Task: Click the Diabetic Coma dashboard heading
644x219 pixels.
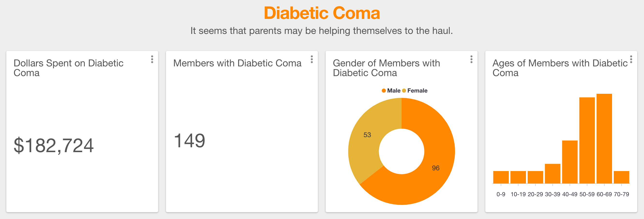Action: click(322, 13)
